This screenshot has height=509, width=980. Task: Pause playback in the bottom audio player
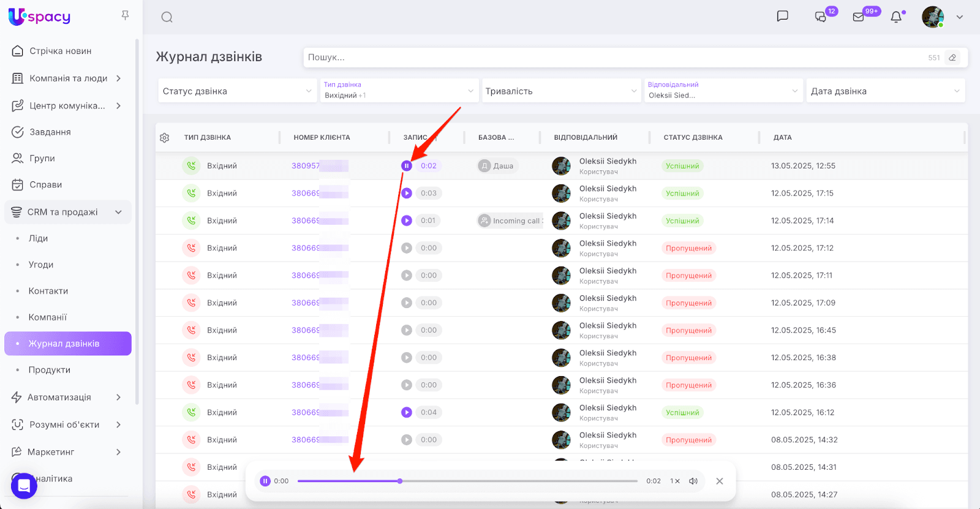265,481
